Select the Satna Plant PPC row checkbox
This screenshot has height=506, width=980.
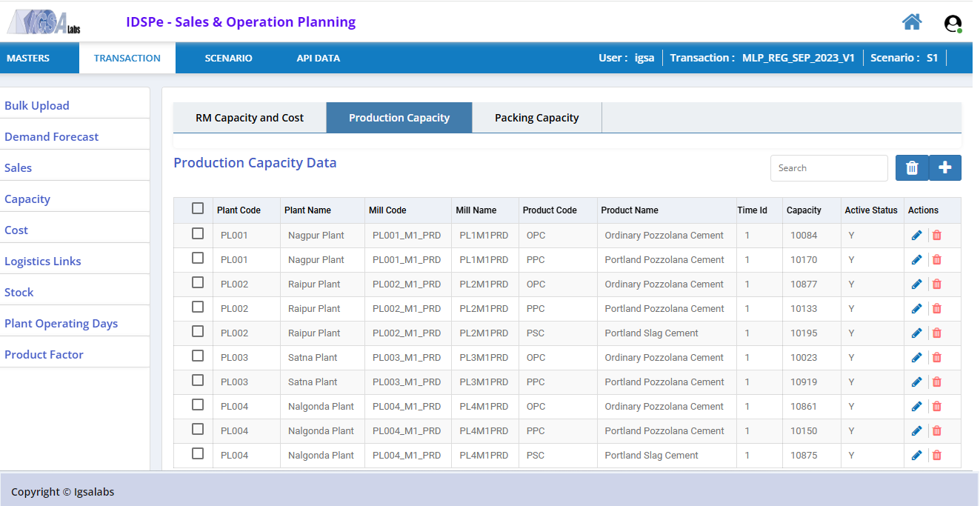click(198, 380)
